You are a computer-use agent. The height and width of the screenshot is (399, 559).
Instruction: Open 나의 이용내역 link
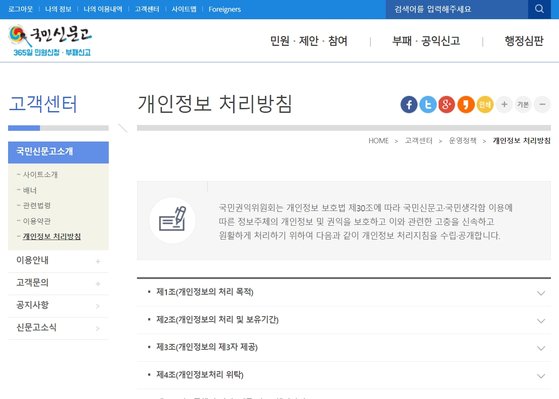(103, 9)
